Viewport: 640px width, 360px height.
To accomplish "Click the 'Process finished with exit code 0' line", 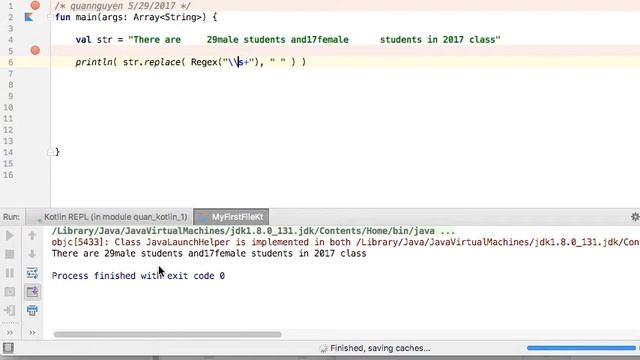I will pos(138,276).
